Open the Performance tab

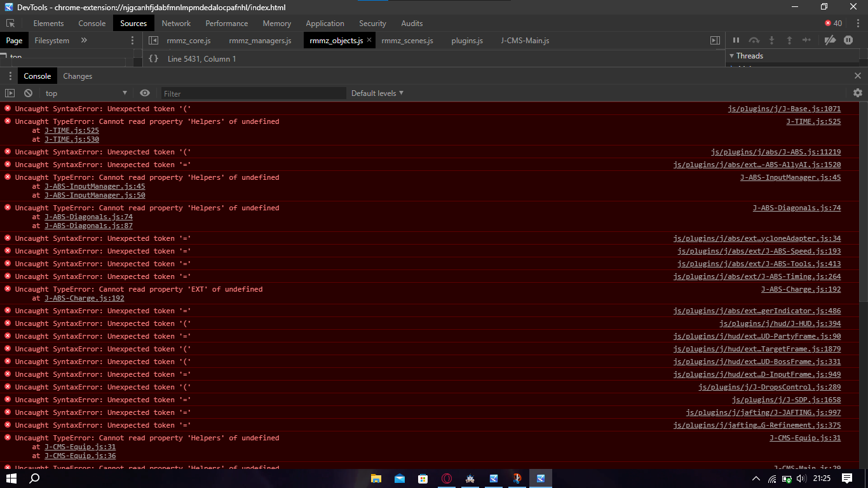(x=227, y=24)
